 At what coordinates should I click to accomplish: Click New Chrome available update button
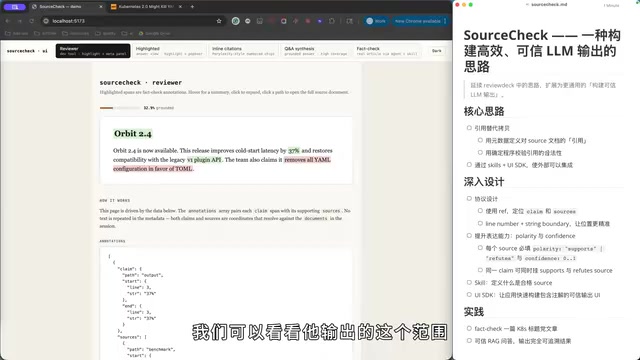click(x=420, y=21)
